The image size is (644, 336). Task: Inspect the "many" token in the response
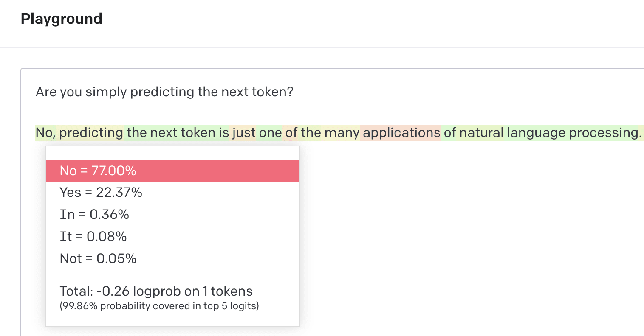click(x=342, y=133)
